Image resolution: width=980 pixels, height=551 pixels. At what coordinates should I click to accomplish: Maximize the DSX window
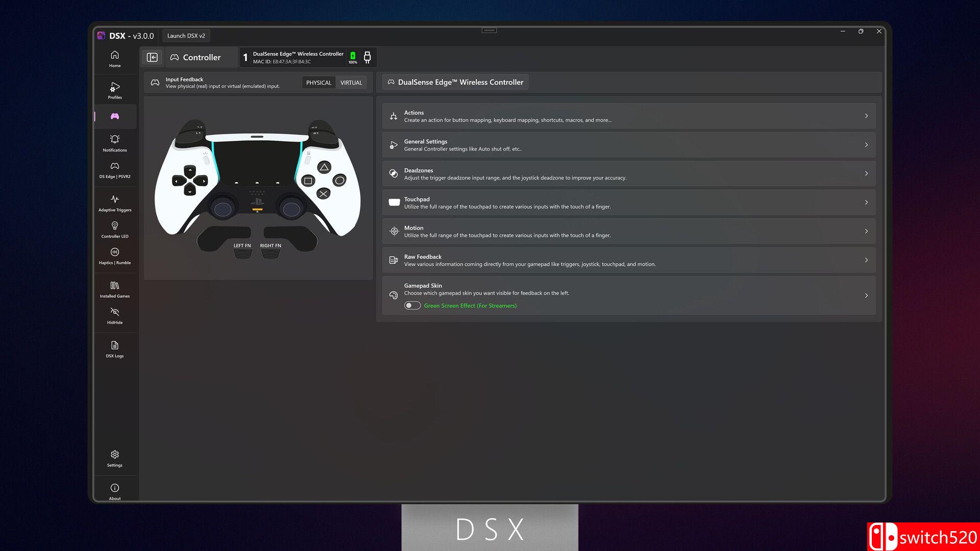coord(861,31)
